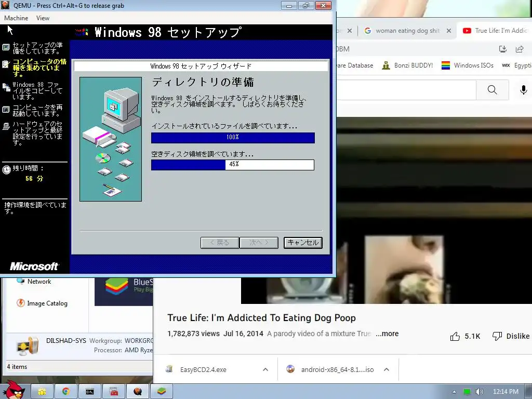Click the restarting computer step icon
The width and height of the screenshot is (532, 399).
coord(6,110)
